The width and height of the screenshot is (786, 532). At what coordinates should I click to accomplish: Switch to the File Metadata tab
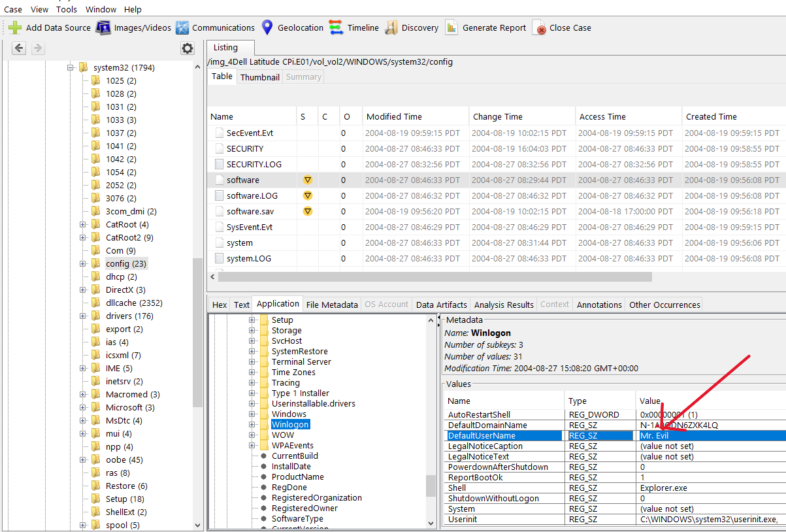pyautogui.click(x=332, y=305)
